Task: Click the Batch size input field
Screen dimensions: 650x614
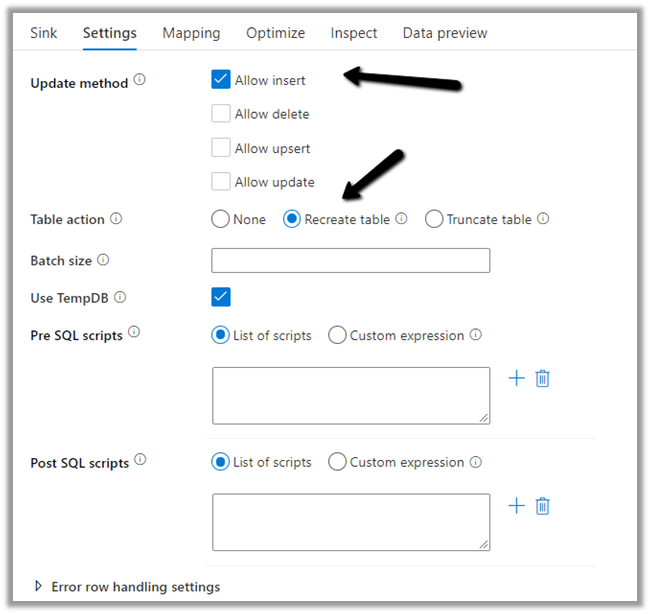Action: coord(350,260)
